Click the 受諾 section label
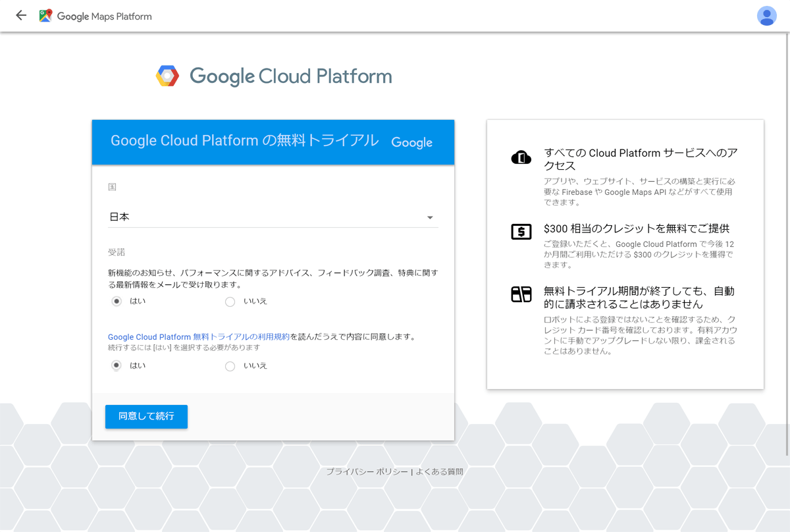The image size is (790, 532). 117,252
